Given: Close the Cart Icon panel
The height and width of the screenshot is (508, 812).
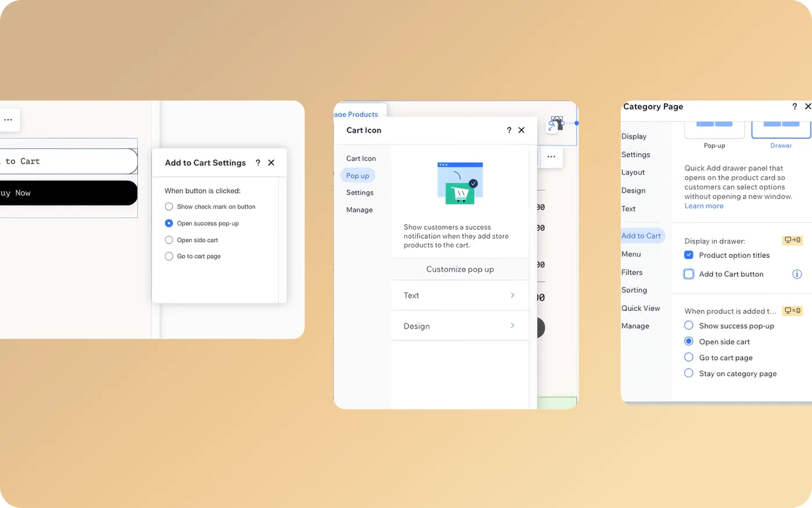Looking at the screenshot, I should (521, 131).
